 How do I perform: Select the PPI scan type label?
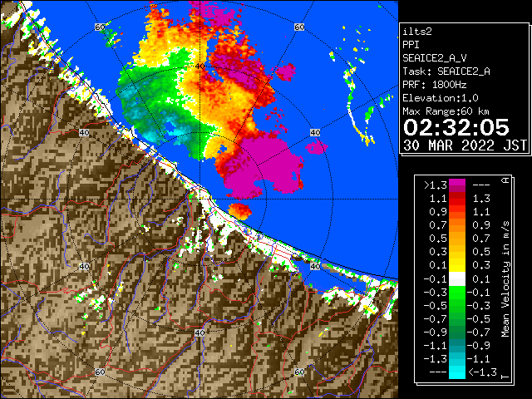(411, 45)
